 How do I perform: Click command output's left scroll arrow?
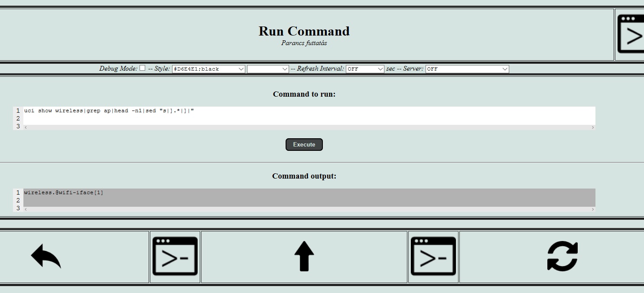[26, 209]
